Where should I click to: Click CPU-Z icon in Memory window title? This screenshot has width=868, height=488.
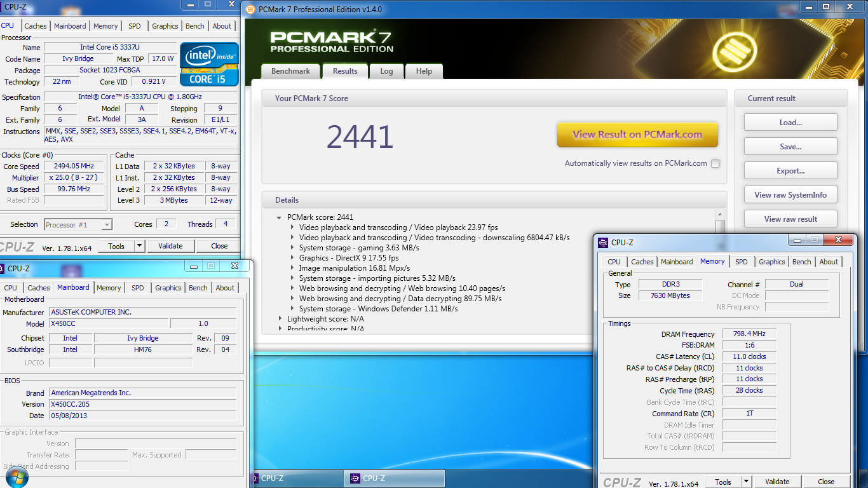coord(604,242)
